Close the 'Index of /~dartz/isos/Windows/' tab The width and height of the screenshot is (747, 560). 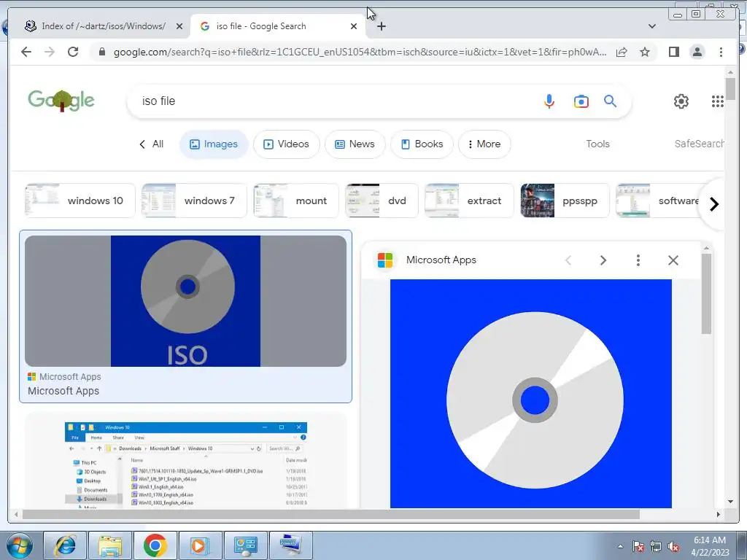tap(179, 26)
